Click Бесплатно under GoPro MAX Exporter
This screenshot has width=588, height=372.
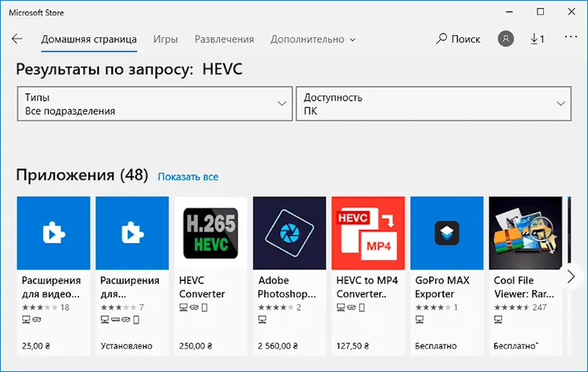pyautogui.click(x=436, y=345)
